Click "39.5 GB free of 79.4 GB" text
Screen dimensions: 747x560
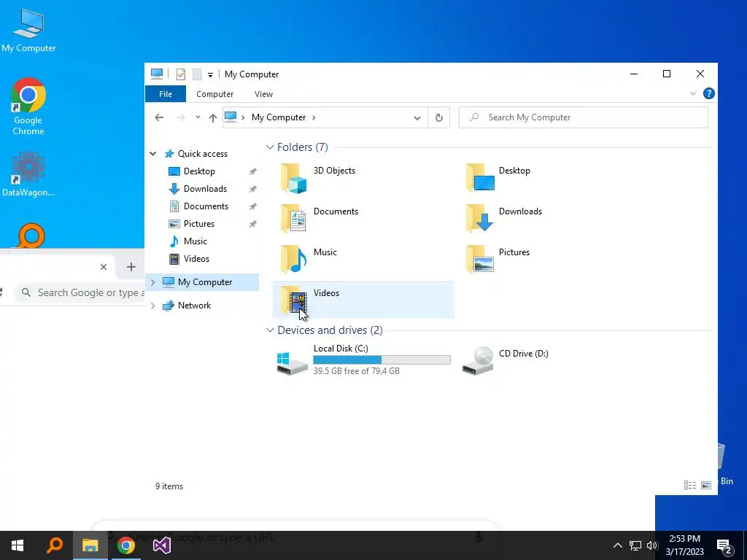[356, 371]
